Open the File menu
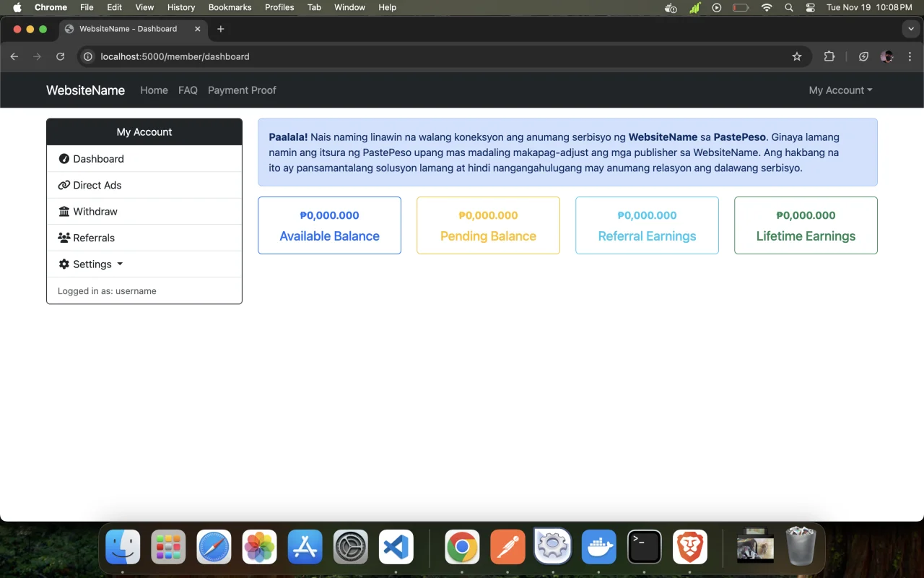The width and height of the screenshot is (924, 578). click(x=87, y=7)
